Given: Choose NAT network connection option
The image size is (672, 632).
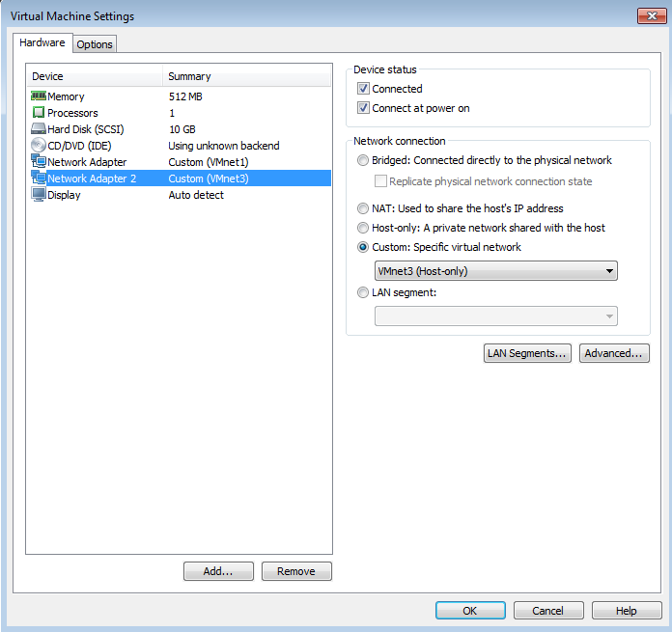Looking at the screenshot, I should pos(363,208).
